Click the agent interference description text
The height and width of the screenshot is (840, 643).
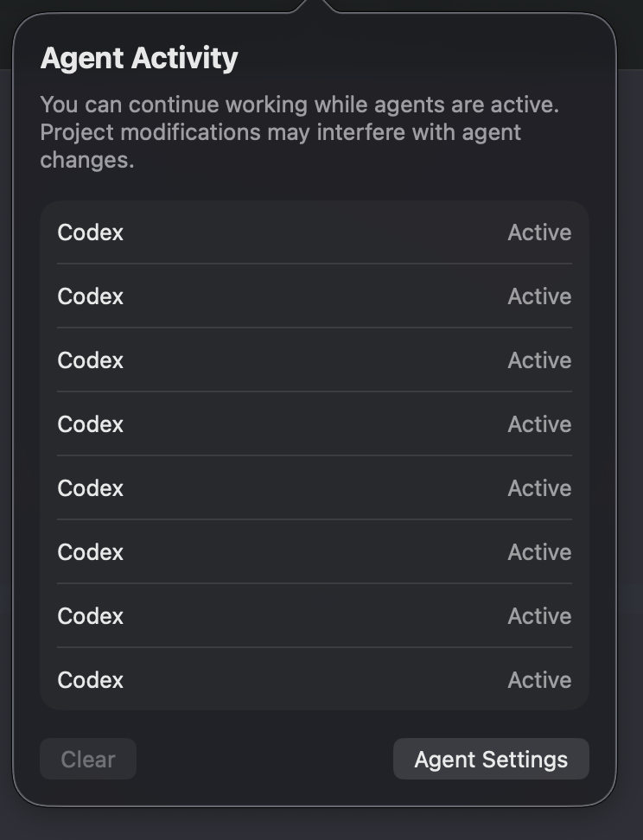tap(299, 132)
